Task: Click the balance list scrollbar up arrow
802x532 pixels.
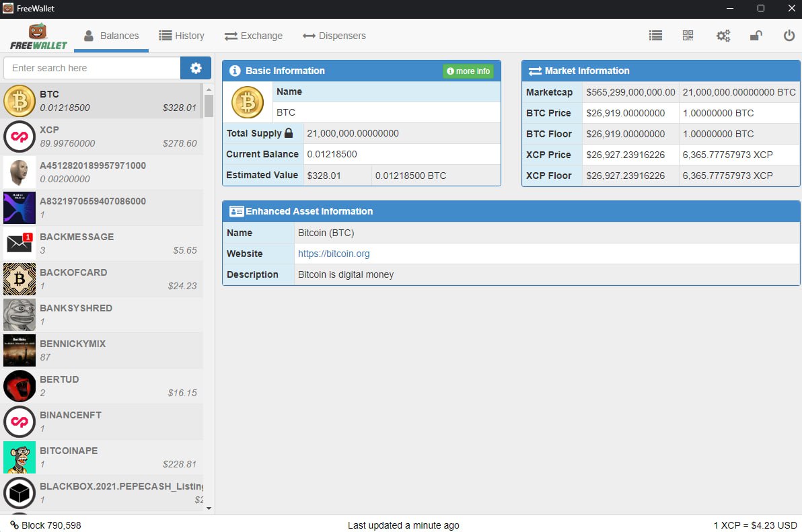Action: coord(209,89)
